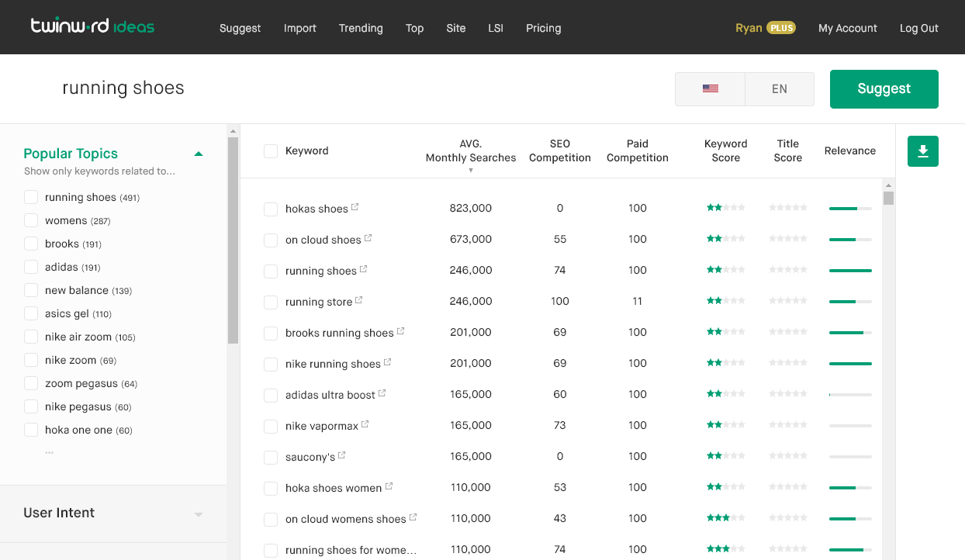Open external link icon next to hokas shoes
Viewport: 965px width, 560px height.
(355, 207)
